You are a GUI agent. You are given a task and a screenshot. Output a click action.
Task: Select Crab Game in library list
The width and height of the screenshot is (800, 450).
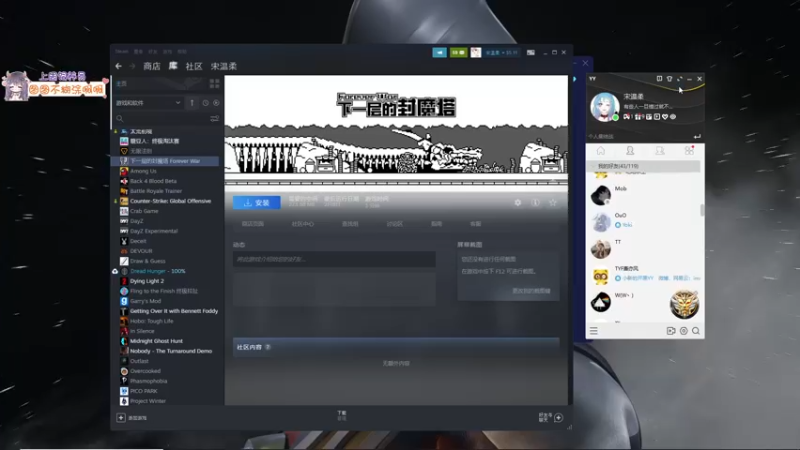(144, 211)
